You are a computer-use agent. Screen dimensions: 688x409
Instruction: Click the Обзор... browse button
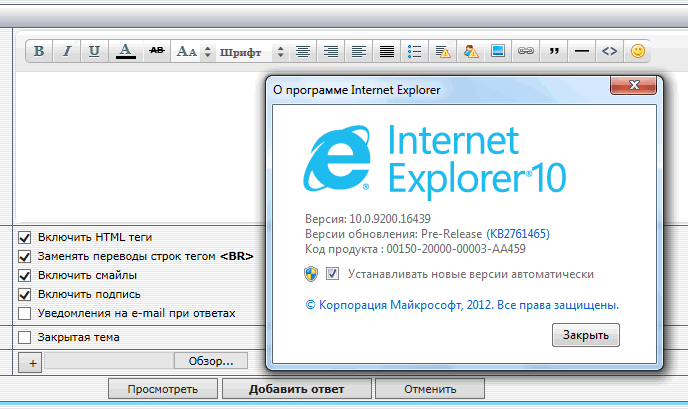[x=211, y=361]
